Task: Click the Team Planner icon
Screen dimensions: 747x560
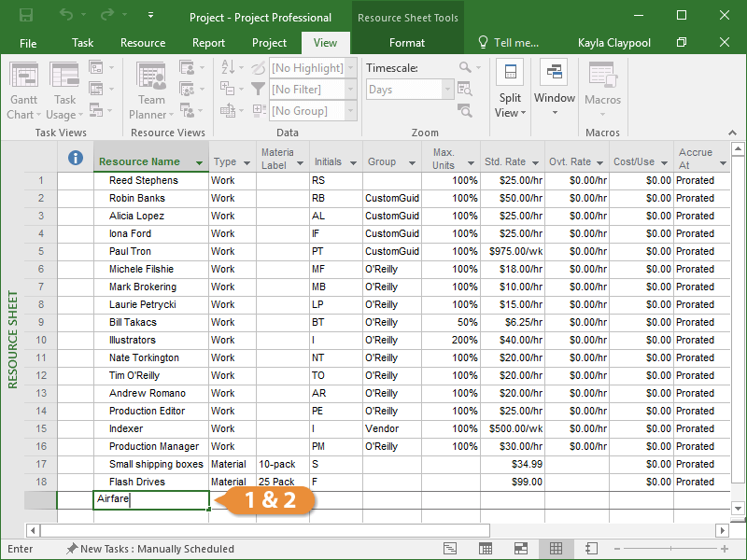Action: click(x=150, y=91)
